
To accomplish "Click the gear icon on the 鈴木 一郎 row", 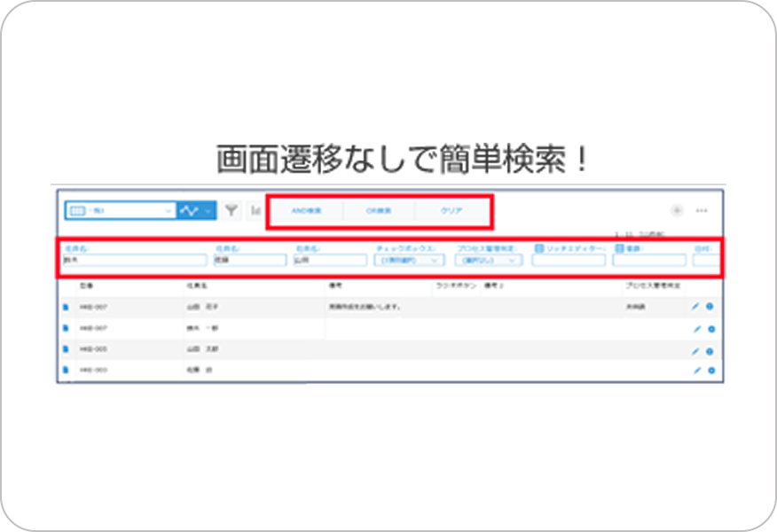I will (x=712, y=331).
